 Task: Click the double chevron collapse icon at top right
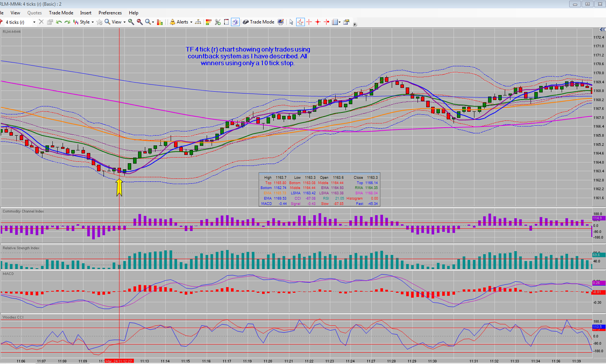(x=602, y=30)
